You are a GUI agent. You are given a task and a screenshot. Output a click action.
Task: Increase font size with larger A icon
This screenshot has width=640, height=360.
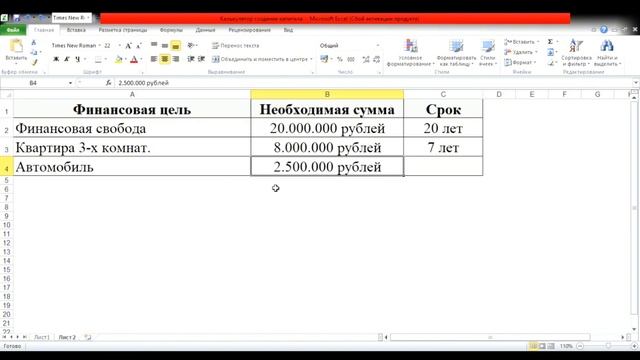[x=129, y=46]
